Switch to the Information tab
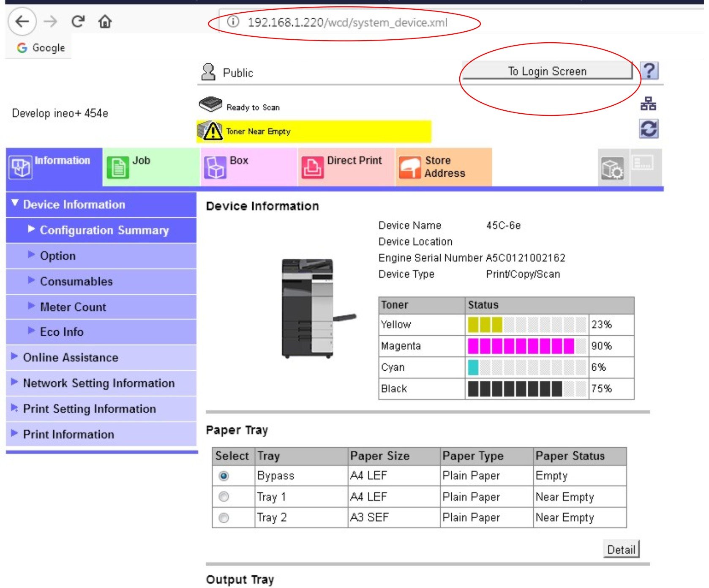 pos(54,167)
